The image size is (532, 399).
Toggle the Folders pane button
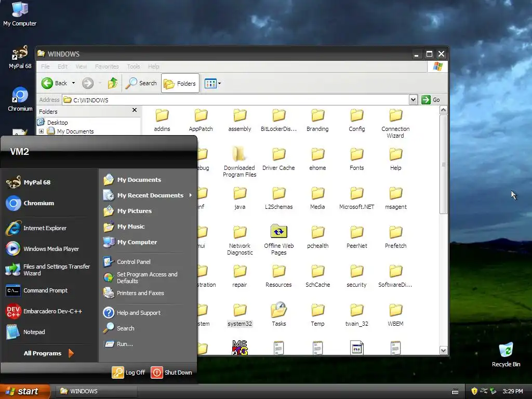pyautogui.click(x=180, y=83)
